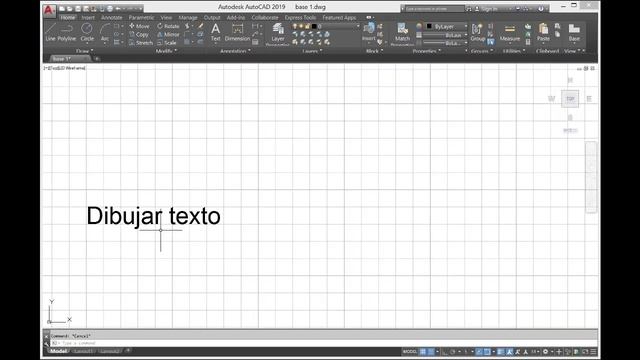Screen dimensions: 640x360
Task: Click the navigation bar on the right
Action: (591, 177)
